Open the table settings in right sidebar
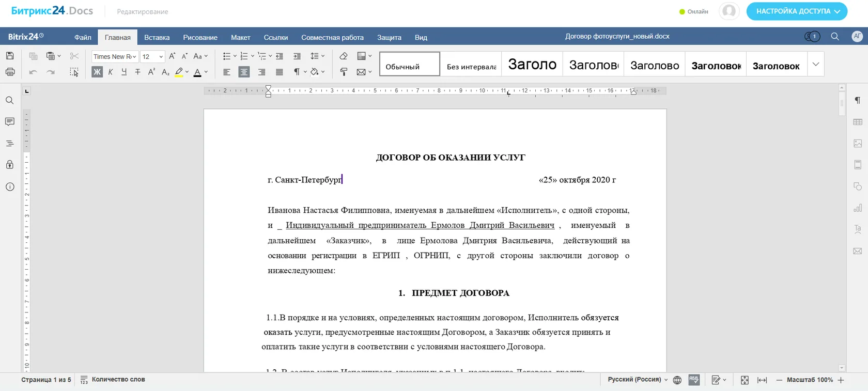 858,122
